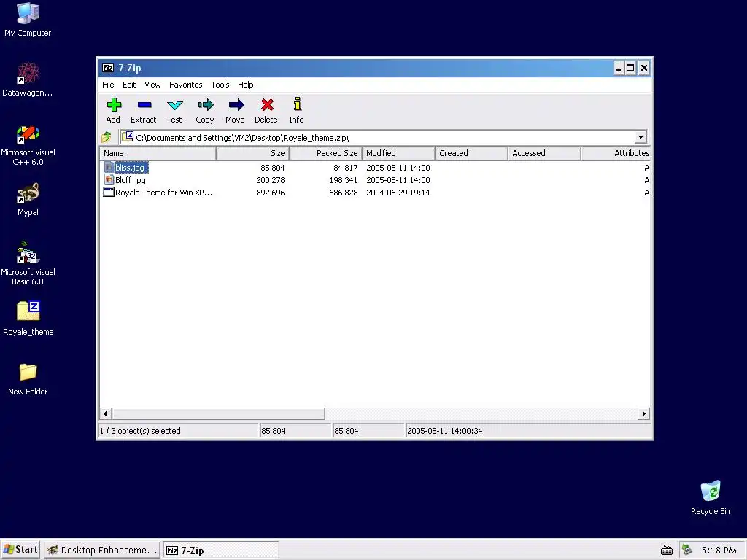This screenshot has height=560, width=747.
Task: Click modified date 2004-06-29 19:14
Action: (x=398, y=192)
